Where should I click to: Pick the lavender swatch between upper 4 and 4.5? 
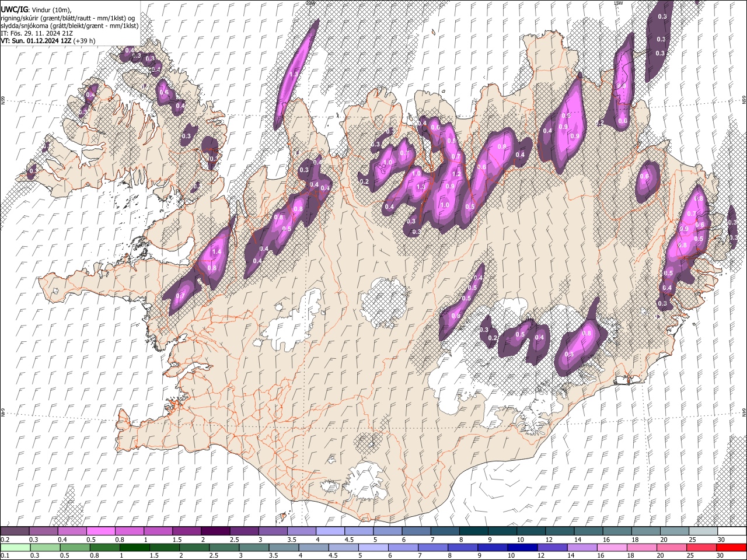(x=330, y=531)
